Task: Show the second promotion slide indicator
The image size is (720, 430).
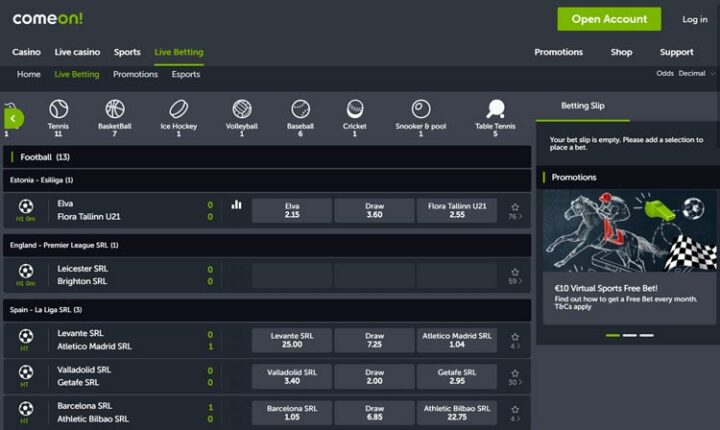Action: [630, 335]
